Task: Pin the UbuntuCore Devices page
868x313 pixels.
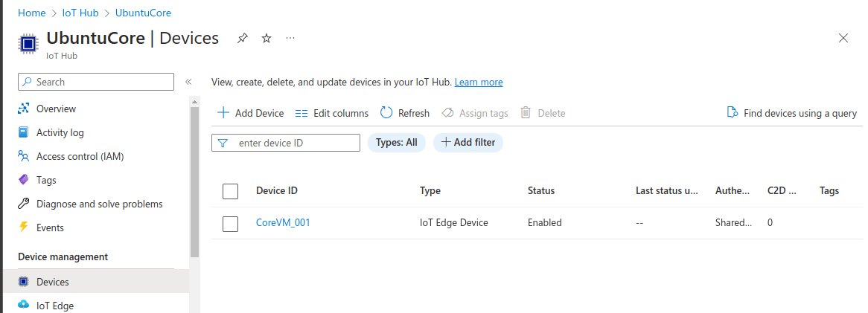Action: [x=243, y=38]
